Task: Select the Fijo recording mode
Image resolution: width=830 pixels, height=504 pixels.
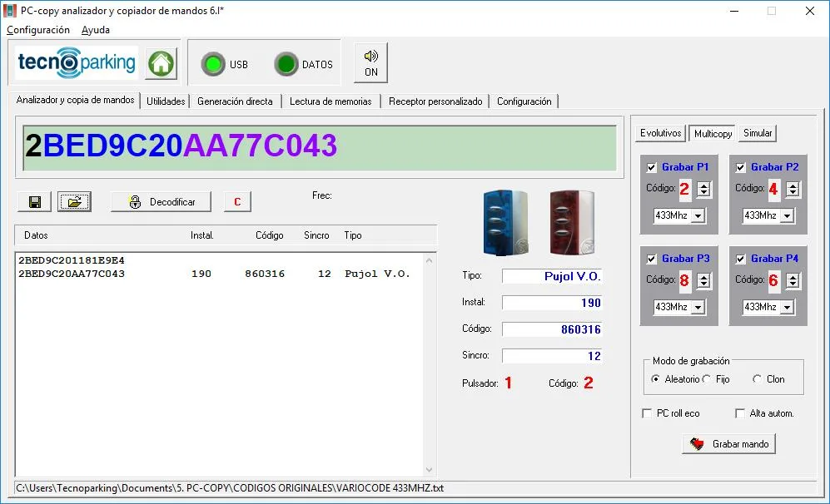Action: 706,378
